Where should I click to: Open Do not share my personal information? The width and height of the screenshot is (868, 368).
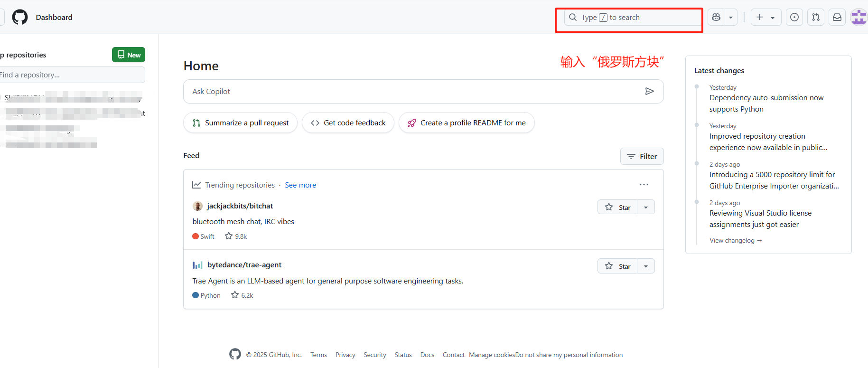tap(569, 355)
